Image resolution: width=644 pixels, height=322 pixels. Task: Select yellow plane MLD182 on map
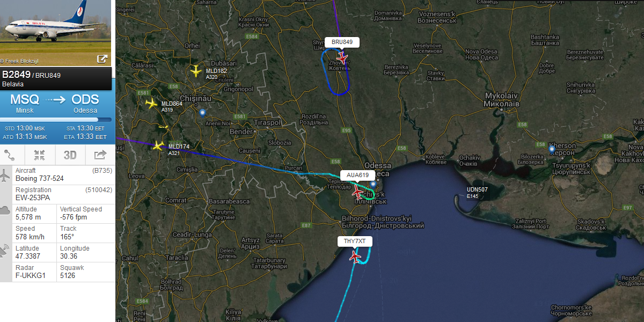[197, 70]
